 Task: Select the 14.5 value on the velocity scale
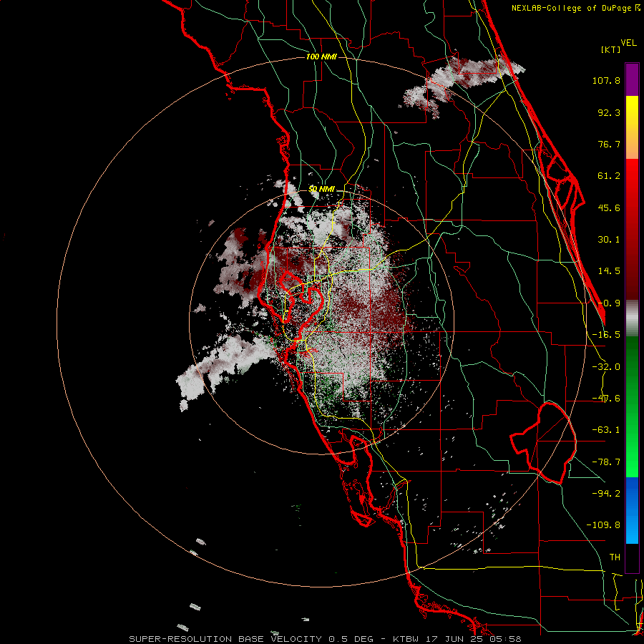609,271
